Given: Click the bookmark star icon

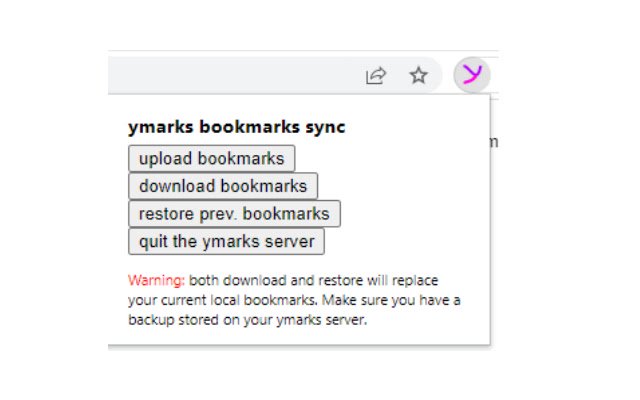Looking at the screenshot, I should tap(419, 75).
